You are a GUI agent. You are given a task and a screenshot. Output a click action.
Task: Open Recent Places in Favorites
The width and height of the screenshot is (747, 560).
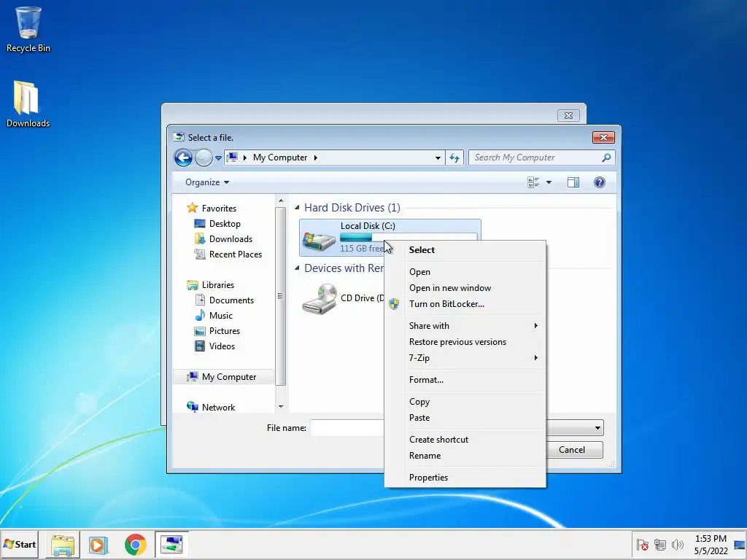pyautogui.click(x=228, y=254)
